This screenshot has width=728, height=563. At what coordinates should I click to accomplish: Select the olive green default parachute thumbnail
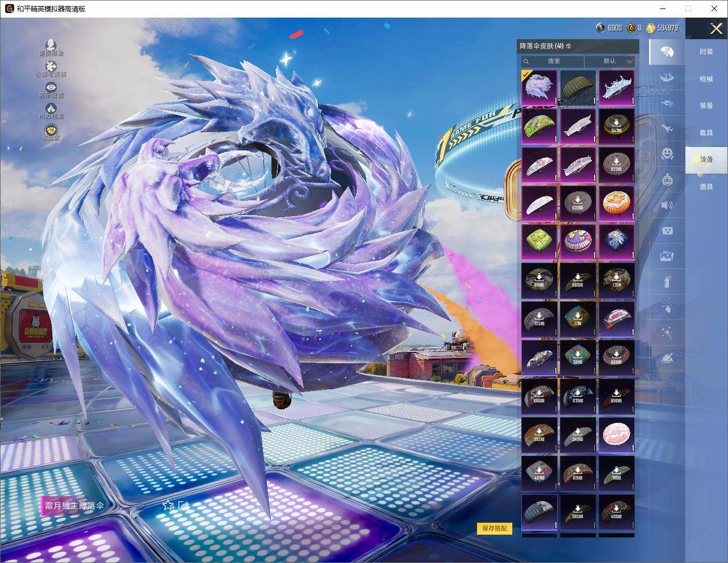[x=578, y=87]
